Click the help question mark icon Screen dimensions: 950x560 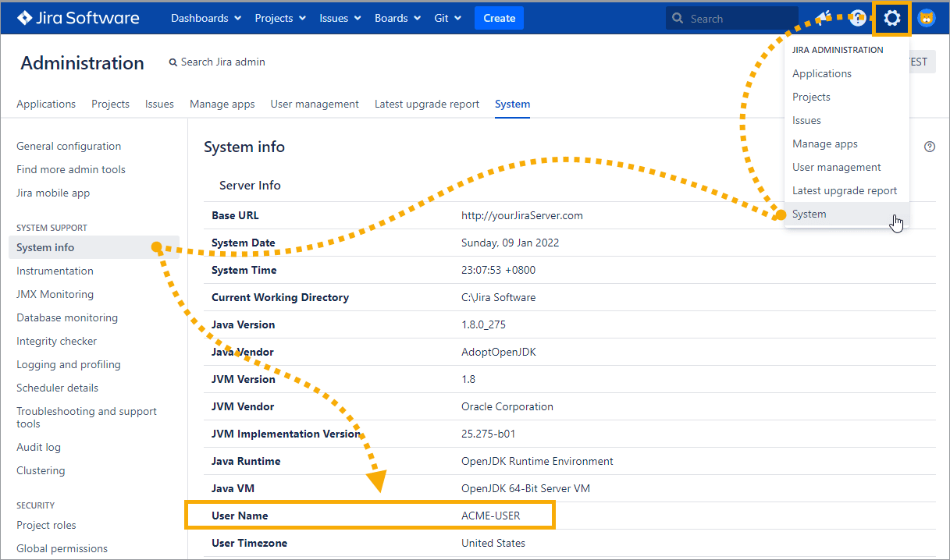(x=857, y=18)
